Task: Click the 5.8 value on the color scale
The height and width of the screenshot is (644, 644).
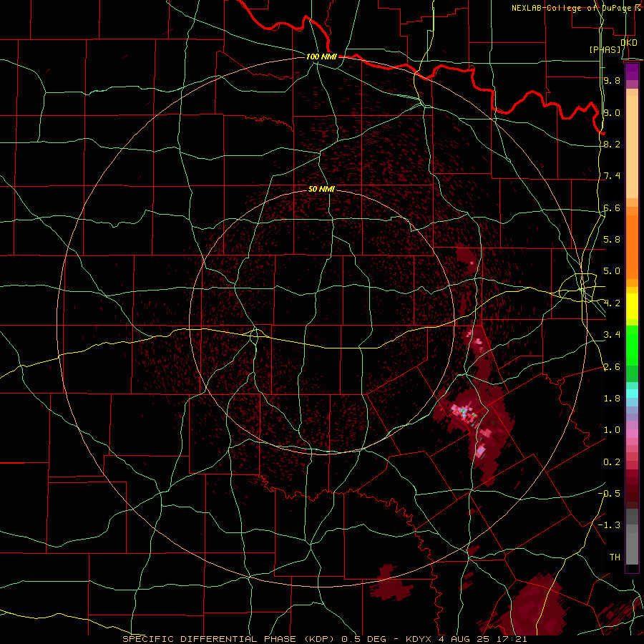Action: 612,240
